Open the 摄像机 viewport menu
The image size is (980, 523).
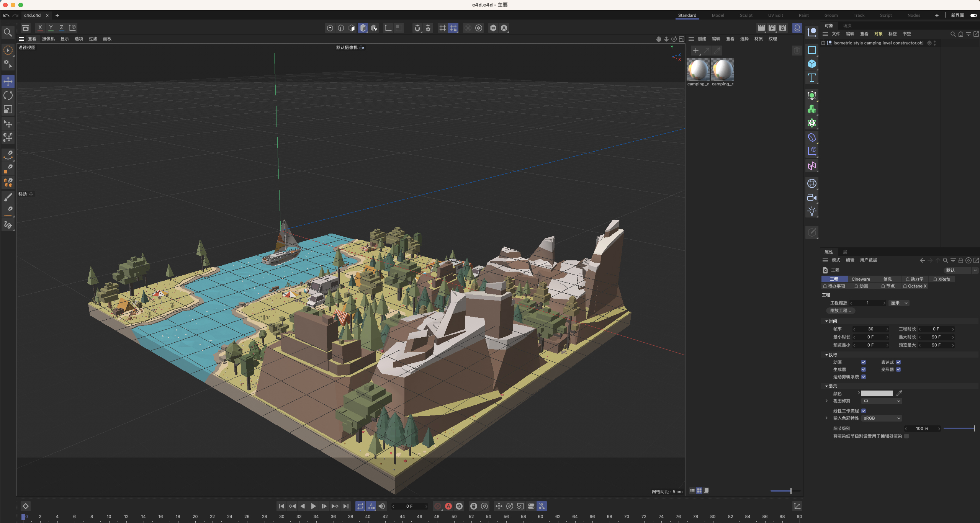(48, 39)
